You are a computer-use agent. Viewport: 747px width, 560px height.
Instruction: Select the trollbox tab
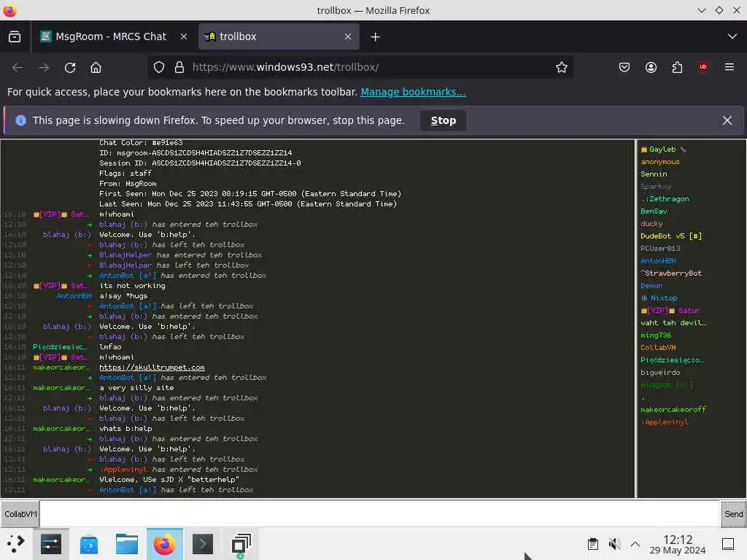[x=279, y=36]
